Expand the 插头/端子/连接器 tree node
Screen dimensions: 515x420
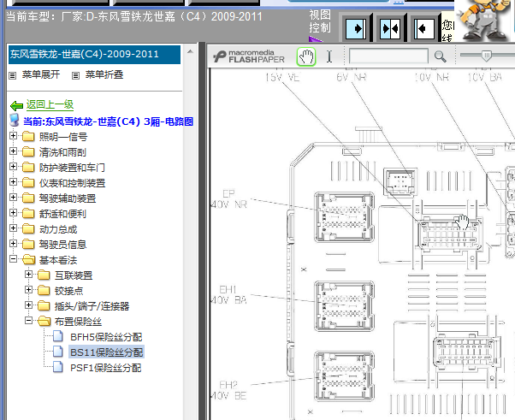pos(28,305)
